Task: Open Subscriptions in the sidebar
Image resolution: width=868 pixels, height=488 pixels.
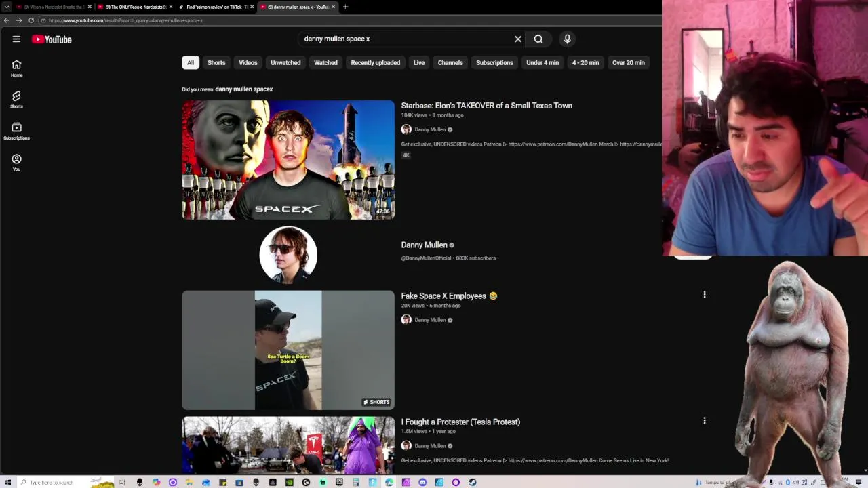Action: point(16,131)
